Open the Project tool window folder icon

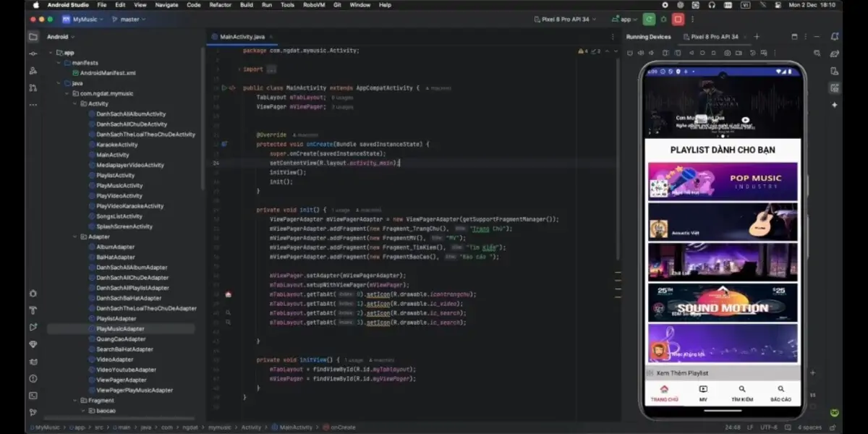33,37
